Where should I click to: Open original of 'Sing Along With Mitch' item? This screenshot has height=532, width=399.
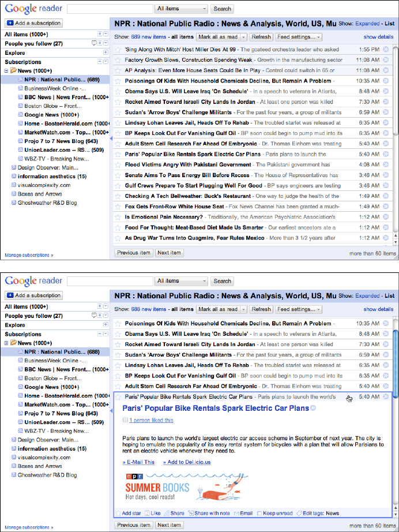[386, 49]
